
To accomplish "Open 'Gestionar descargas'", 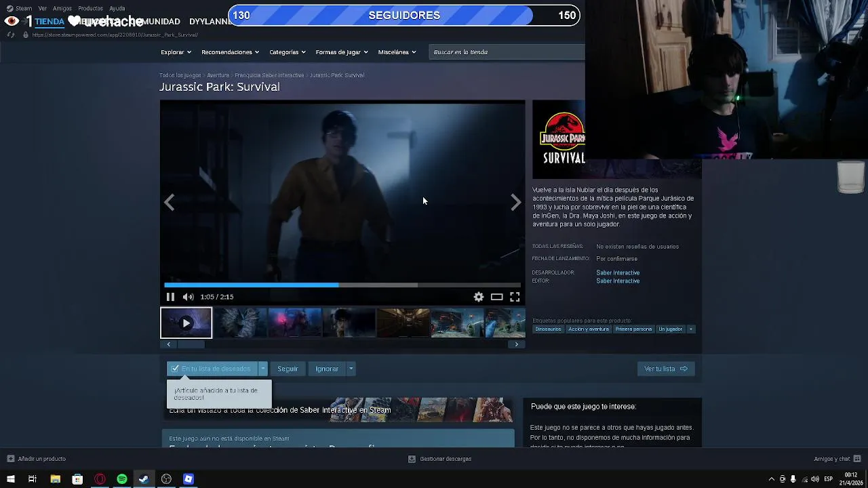I will pyautogui.click(x=439, y=459).
